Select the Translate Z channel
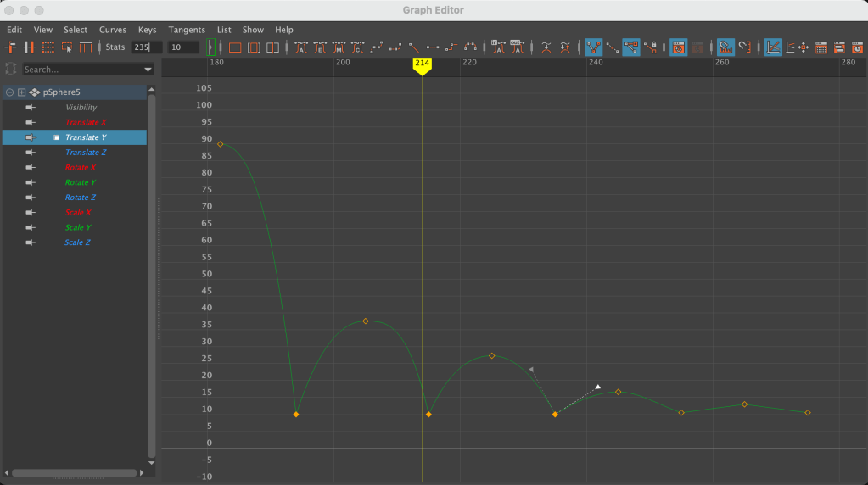The width and height of the screenshot is (868, 485). coord(86,153)
